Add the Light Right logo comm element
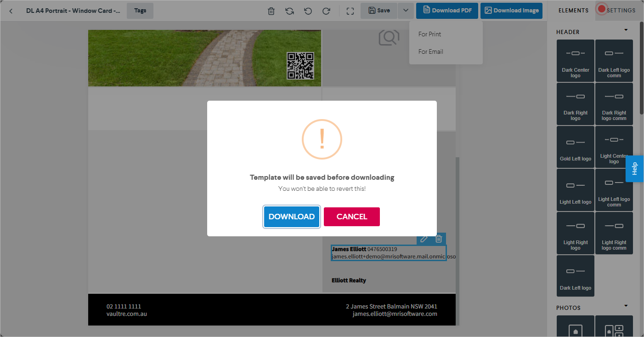Screen dimensions: 644x337 [614, 233]
